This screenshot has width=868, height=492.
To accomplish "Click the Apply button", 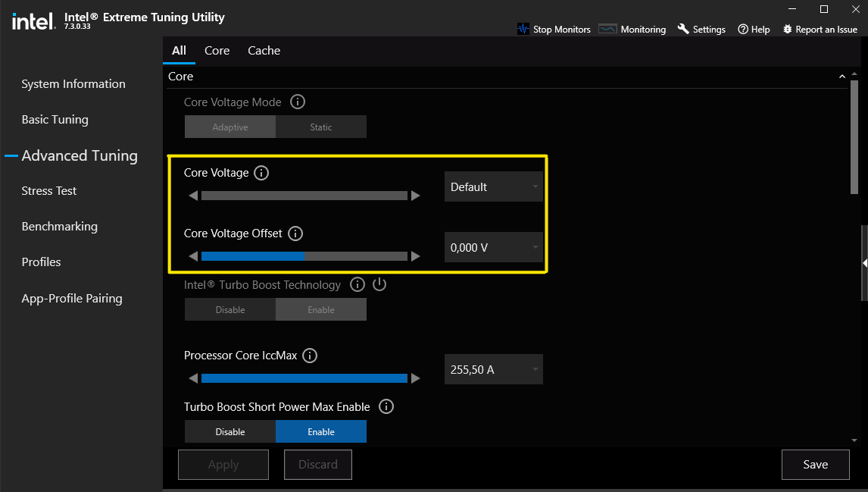I will click(223, 464).
